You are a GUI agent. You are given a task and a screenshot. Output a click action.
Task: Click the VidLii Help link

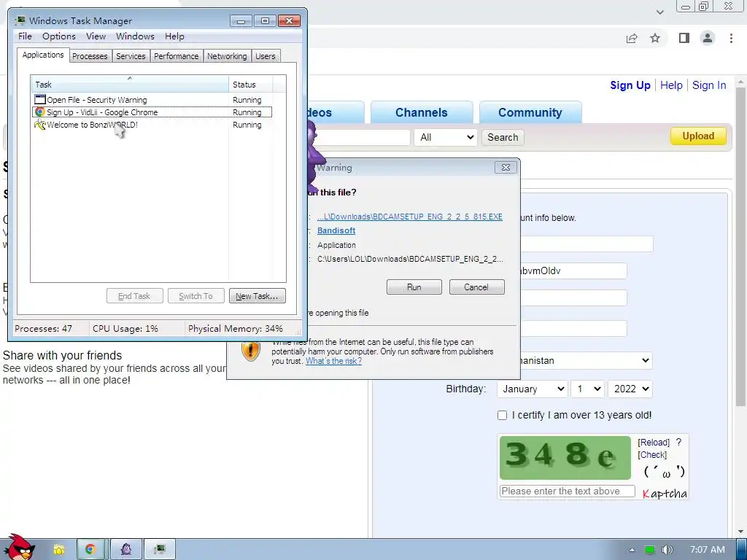click(671, 85)
